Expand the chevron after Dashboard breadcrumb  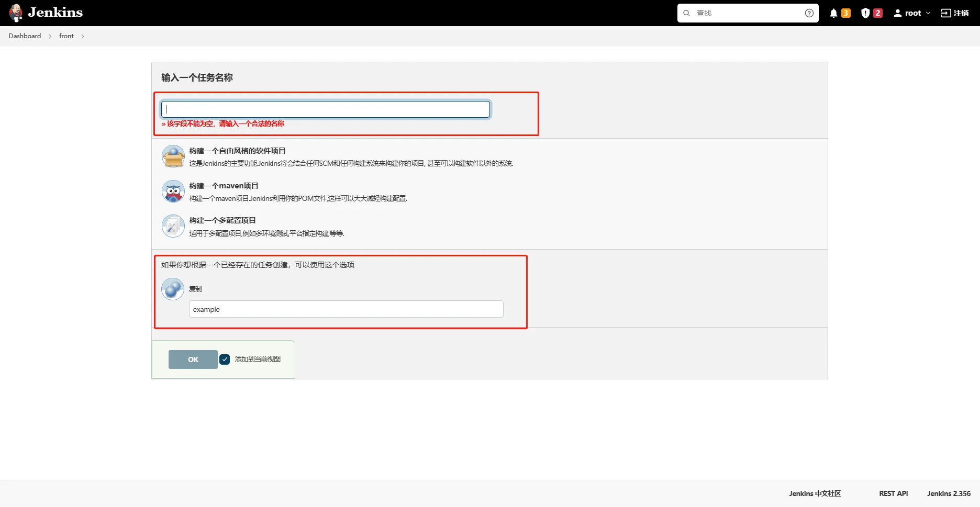tap(50, 36)
